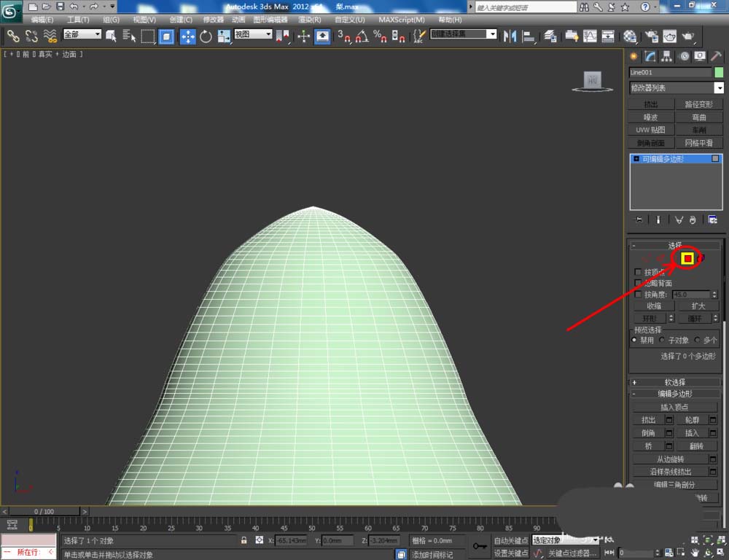Viewport: 729px width, 560px height.
Task: Toggle the Pin Stack icon
Action: tap(639, 219)
